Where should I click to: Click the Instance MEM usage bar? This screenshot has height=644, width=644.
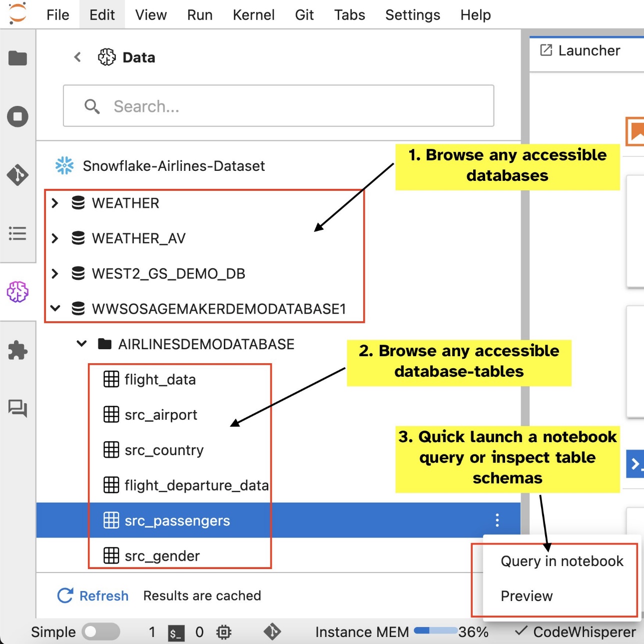436,631
